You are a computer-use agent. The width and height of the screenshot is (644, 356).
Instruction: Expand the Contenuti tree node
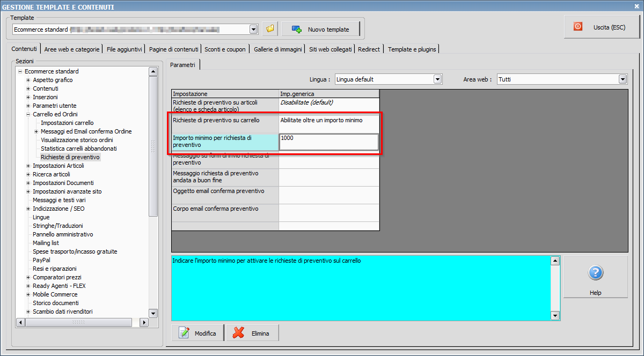tap(28, 88)
